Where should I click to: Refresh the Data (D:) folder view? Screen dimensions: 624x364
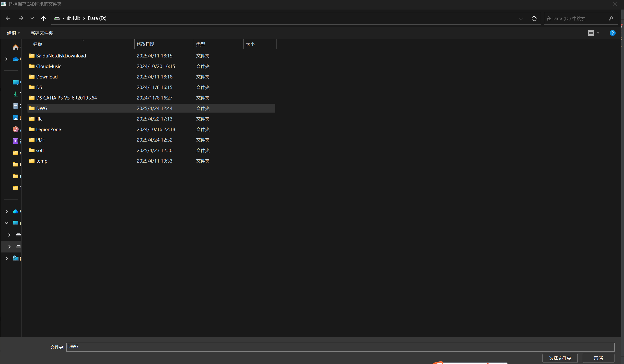[x=534, y=19]
